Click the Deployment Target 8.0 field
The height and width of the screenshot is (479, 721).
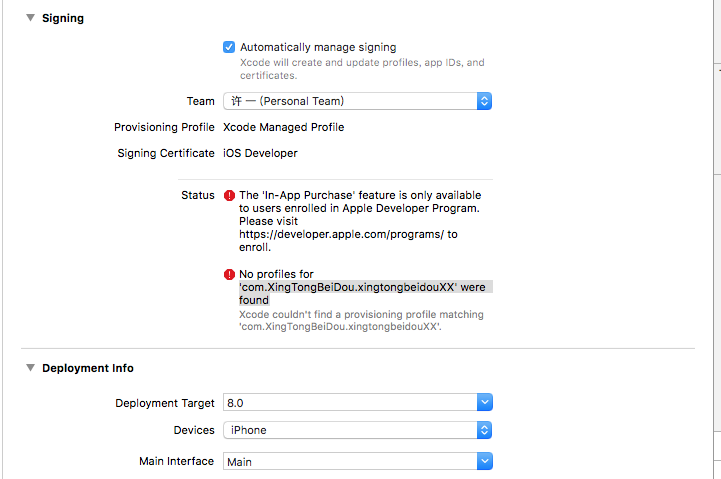[350, 403]
